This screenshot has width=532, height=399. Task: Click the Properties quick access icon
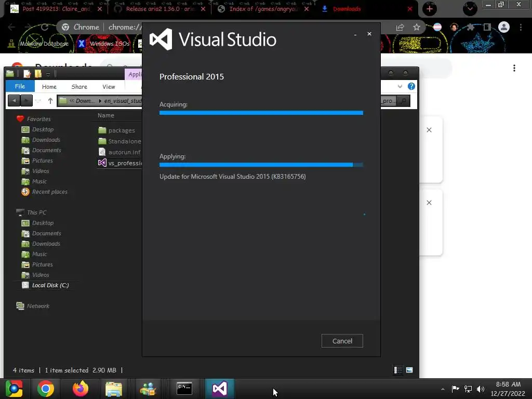click(27, 74)
